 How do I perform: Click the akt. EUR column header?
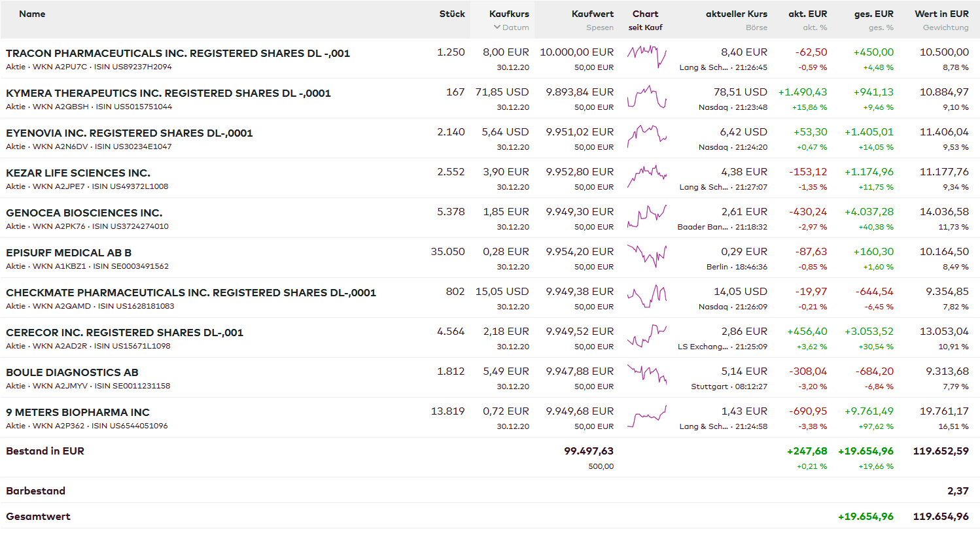click(x=807, y=14)
